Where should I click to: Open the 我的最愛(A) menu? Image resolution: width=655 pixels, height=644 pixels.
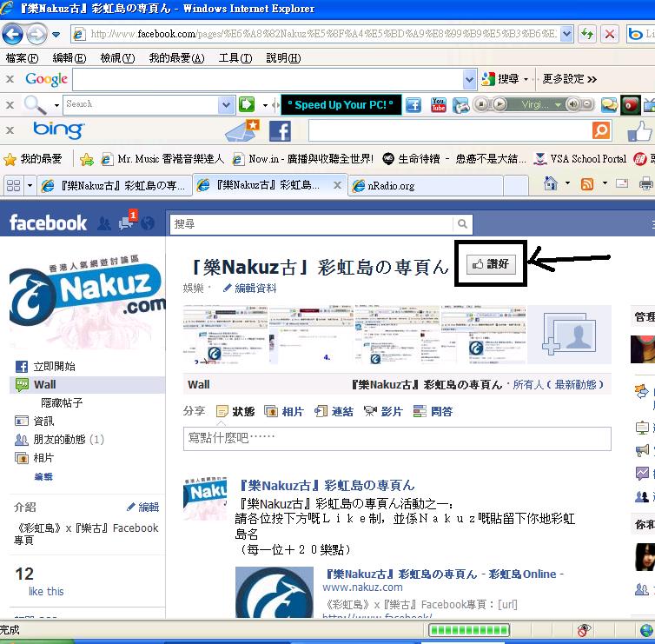[x=176, y=58]
